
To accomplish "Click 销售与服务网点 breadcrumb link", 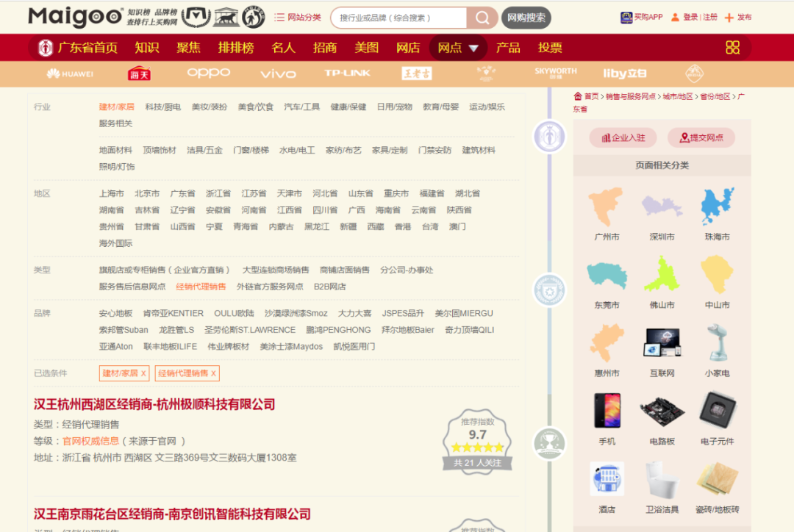I will pyautogui.click(x=631, y=97).
